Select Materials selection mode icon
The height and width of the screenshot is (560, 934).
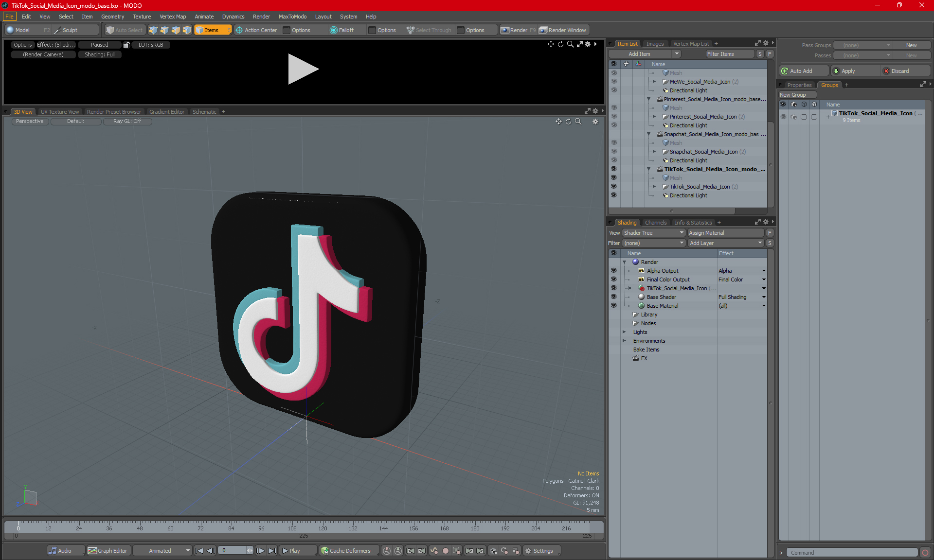pyautogui.click(x=187, y=30)
